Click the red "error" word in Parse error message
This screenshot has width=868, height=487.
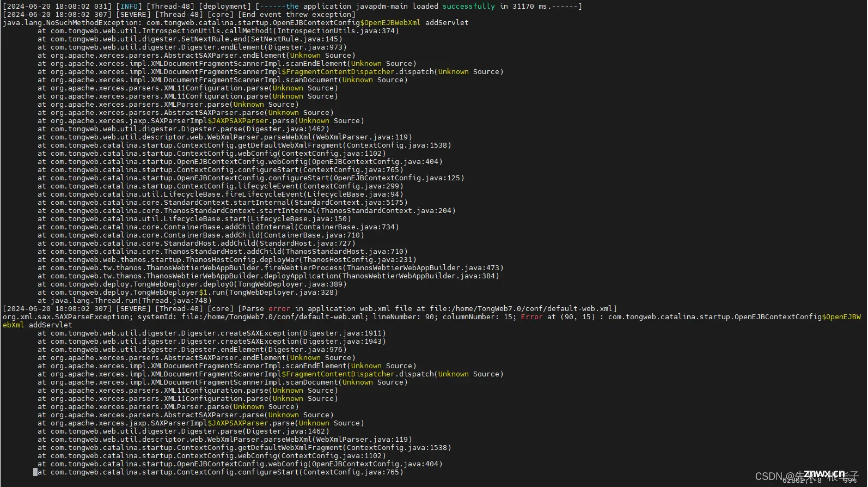point(279,309)
